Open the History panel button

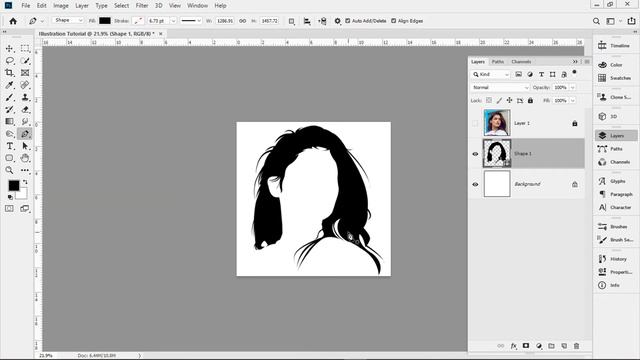tap(615, 259)
